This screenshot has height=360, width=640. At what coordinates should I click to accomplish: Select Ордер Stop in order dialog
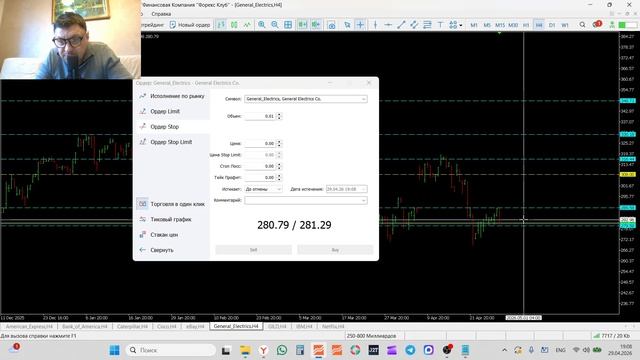point(172,127)
